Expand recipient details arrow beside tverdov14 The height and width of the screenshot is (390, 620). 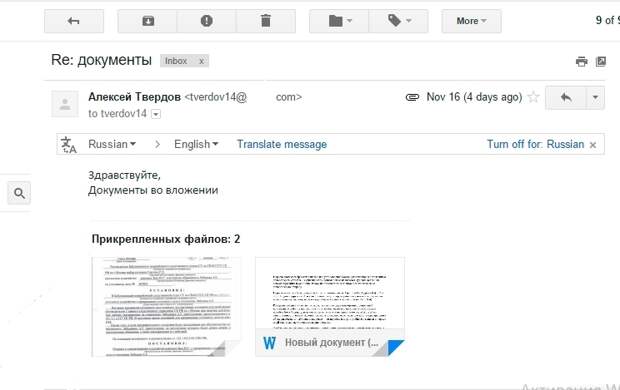click(156, 114)
